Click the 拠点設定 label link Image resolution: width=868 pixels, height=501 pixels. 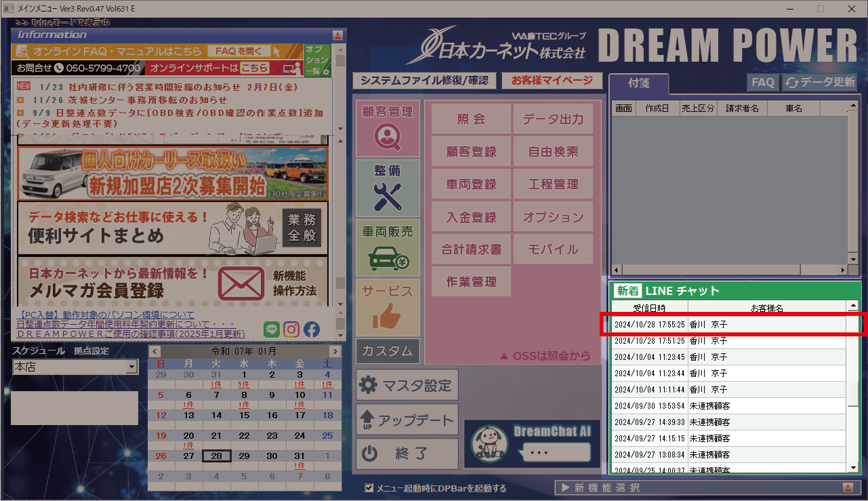click(x=91, y=351)
